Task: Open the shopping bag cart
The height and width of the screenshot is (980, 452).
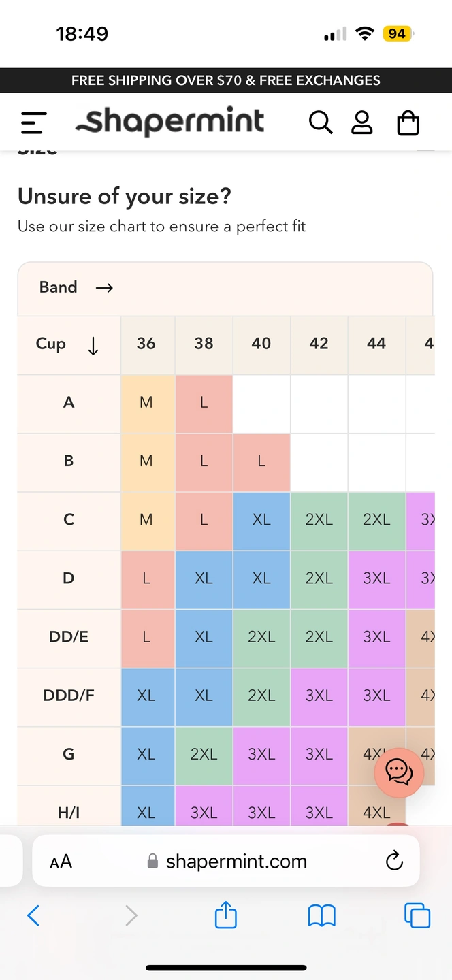Action: 408,123
